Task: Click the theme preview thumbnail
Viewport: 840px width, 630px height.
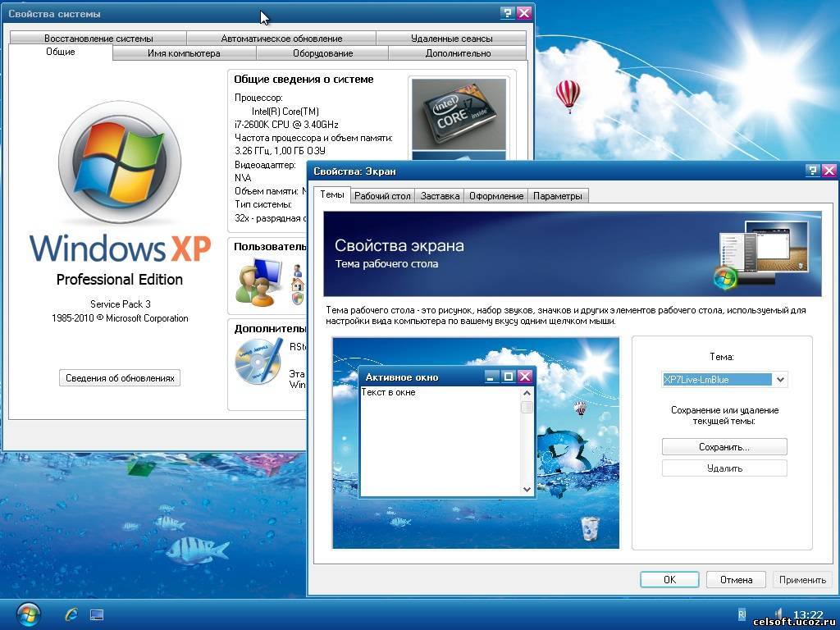Action: click(476, 442)
